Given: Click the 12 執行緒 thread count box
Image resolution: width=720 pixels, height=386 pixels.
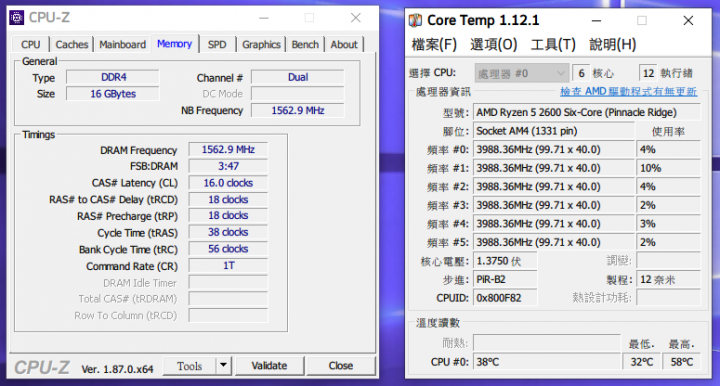Looking at the screenshot, I should [x=648, y=73].
